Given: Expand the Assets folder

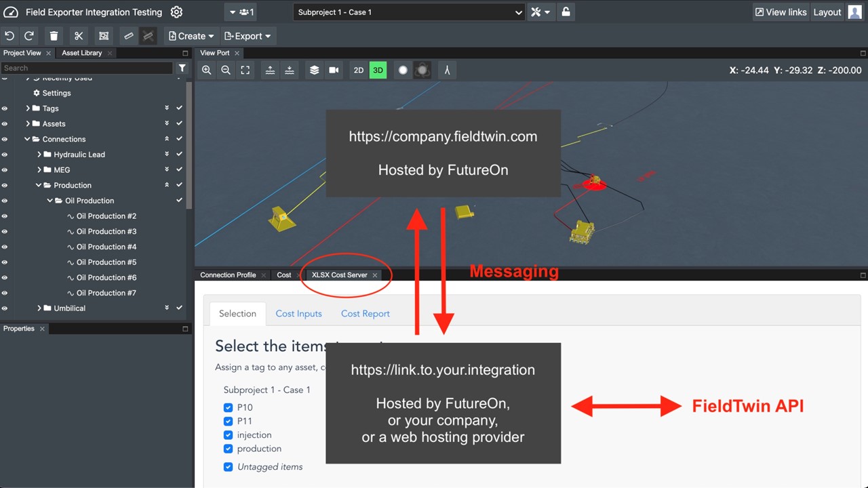Looking at the screenshot, I should (28, 124).
